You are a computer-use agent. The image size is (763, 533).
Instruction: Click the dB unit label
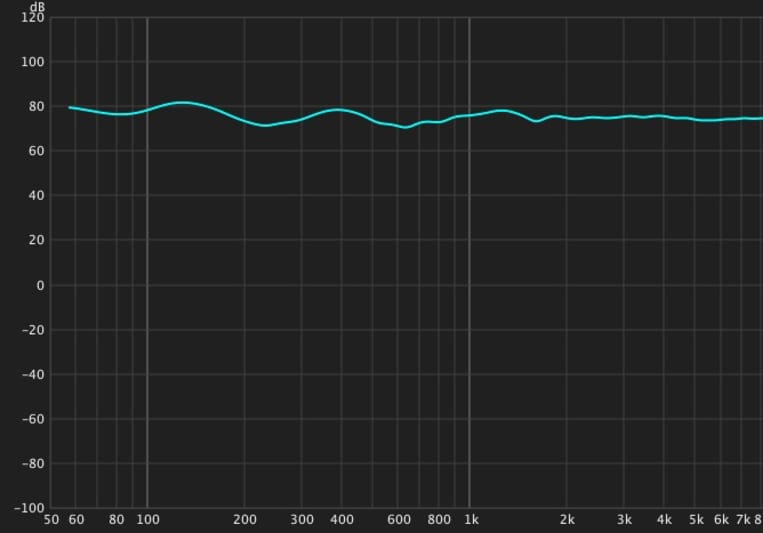tap(37, 7)
